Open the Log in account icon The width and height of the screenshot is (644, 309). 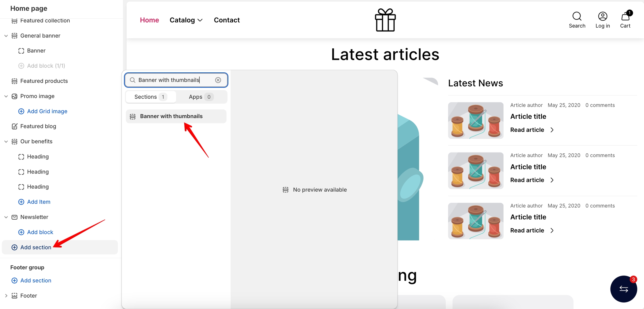[x=602, y=16]
